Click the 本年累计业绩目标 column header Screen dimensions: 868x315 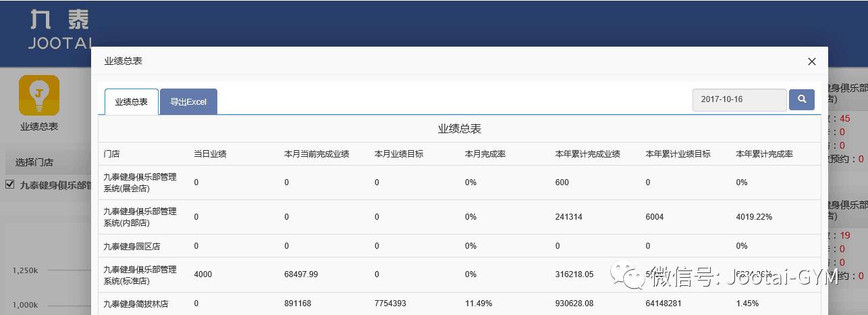678,154
